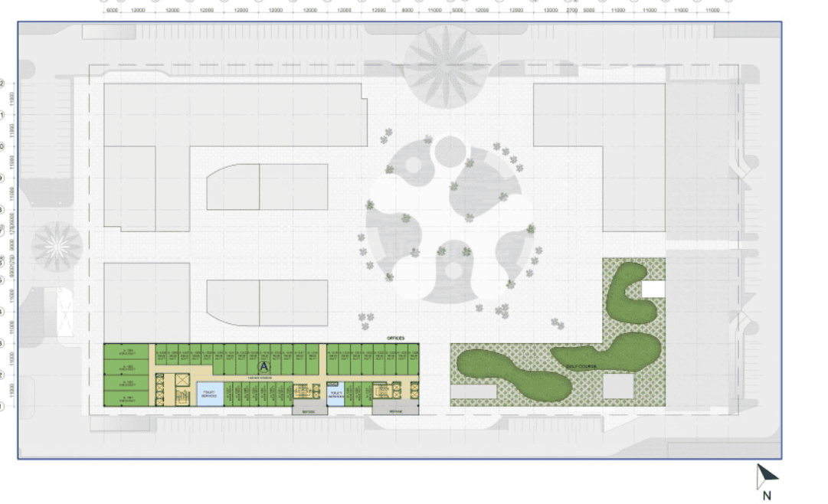Click the top-right building outline
The image size is (828, 504).
[599, 153]
